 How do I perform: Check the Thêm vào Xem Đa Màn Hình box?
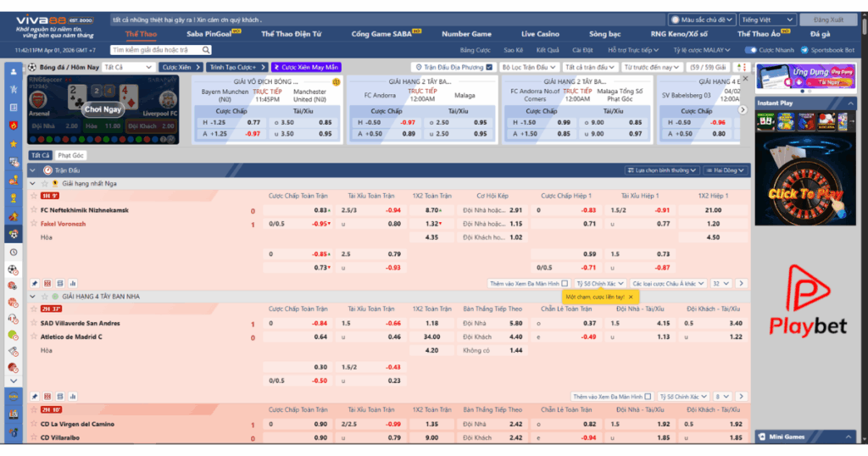click(x=565, y=283)
